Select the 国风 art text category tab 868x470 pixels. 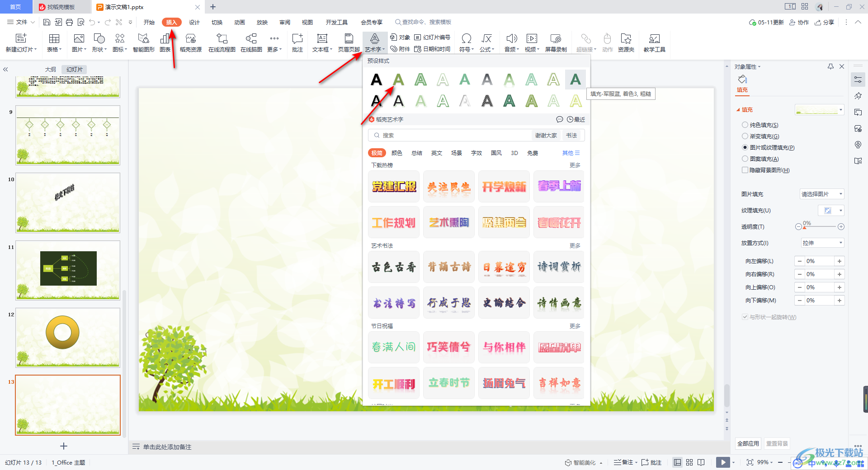496,153
